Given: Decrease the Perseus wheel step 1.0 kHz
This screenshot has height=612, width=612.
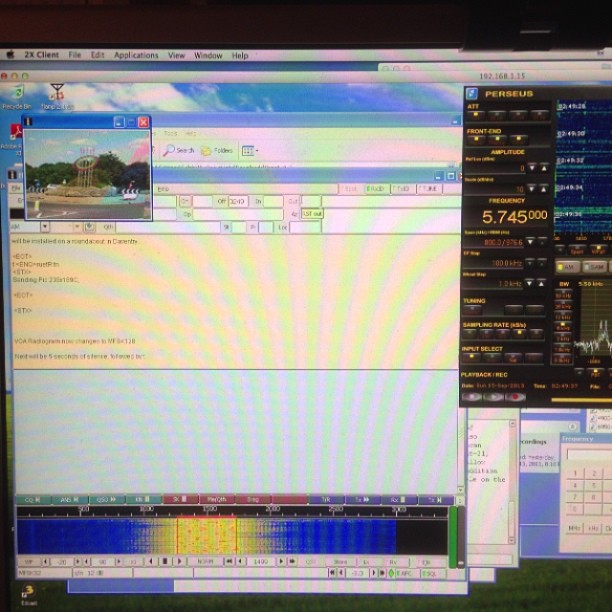Looking at the screenshot, I should [x=529, y=283].
